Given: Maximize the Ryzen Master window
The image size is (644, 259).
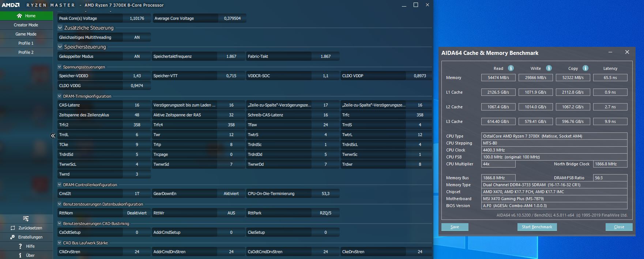Looking at the screenshot, I should (415, 5).
